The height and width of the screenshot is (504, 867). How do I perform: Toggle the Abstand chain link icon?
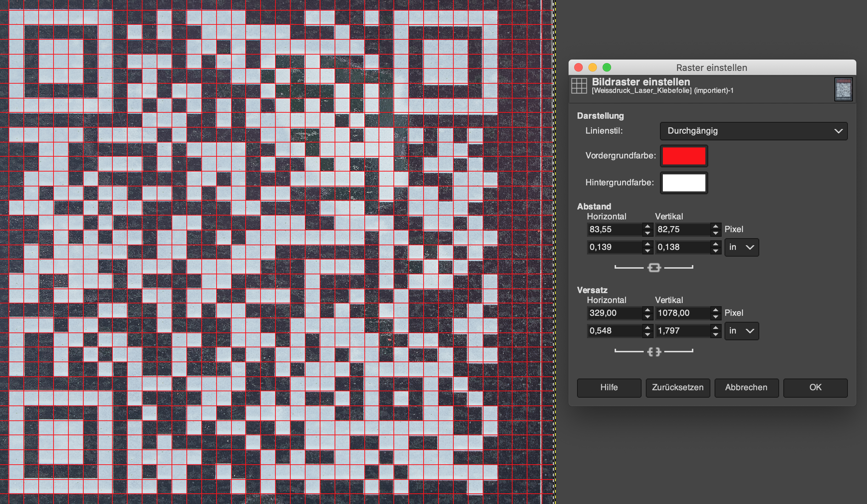pyautogui.click(x=654, y=268)
